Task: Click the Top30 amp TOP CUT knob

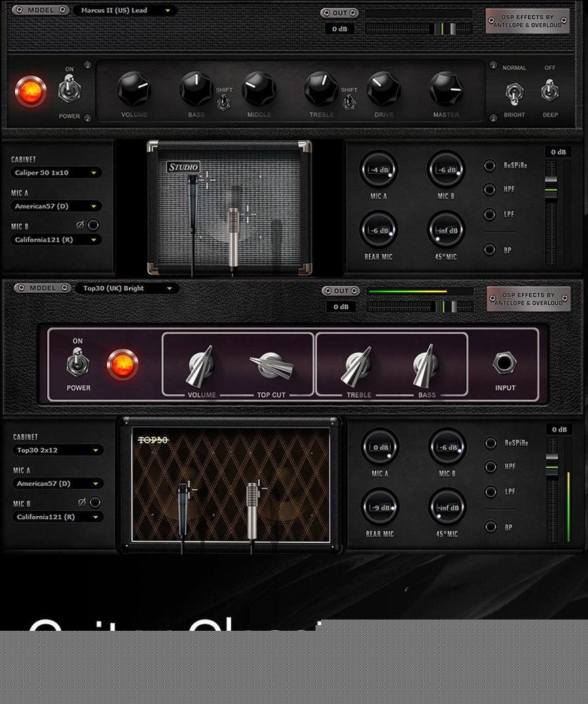Action: click(271, 365)
